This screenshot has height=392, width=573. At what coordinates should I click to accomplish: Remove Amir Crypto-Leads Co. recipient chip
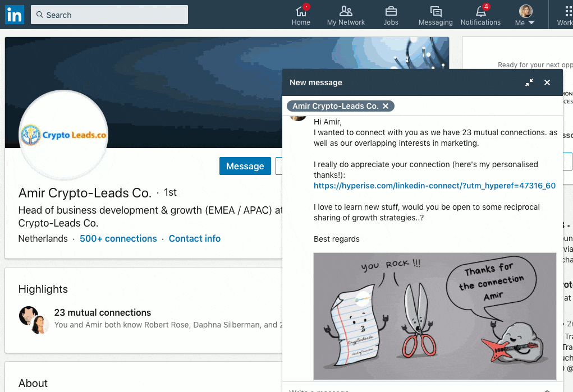[x=386, y=106]
